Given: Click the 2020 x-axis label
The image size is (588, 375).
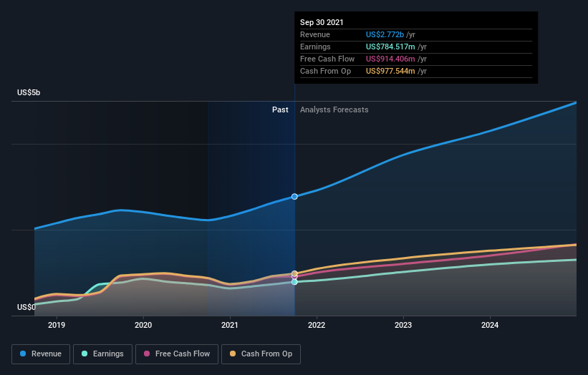Looking at the screenshot, I should coord(143,325).
